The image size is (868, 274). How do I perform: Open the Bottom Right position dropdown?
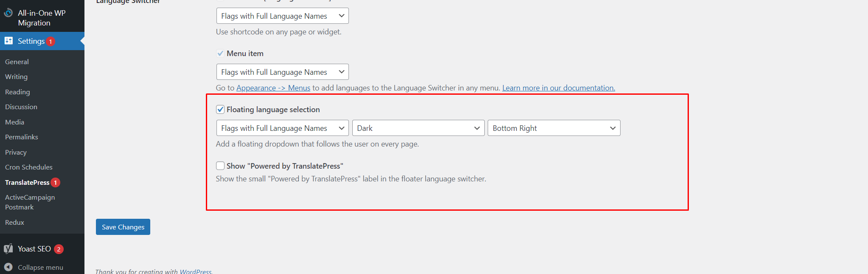coord(554,128)
